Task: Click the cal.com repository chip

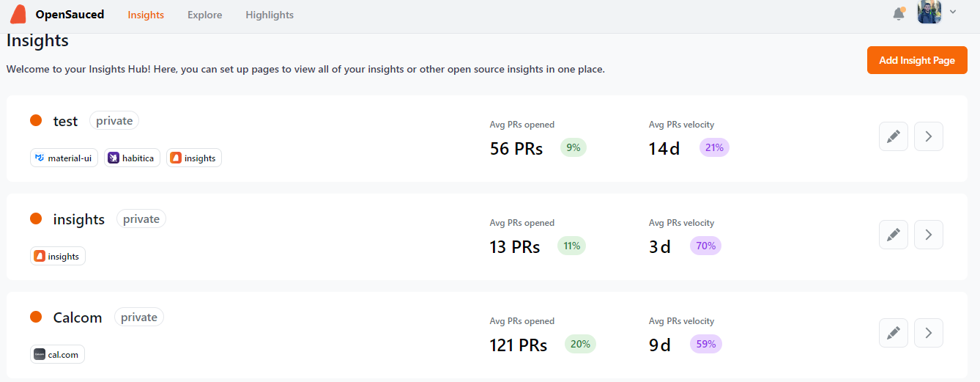Action: (x=58, y=354)
